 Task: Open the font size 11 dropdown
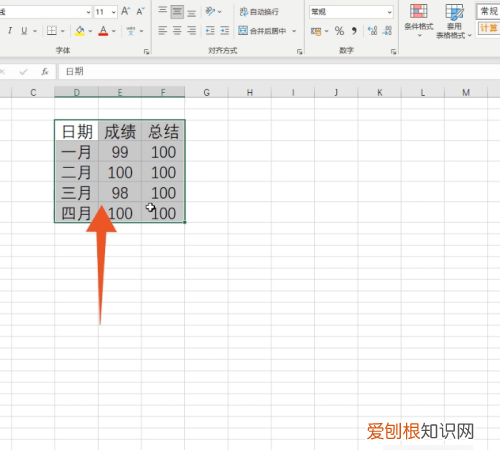point(114,12)
